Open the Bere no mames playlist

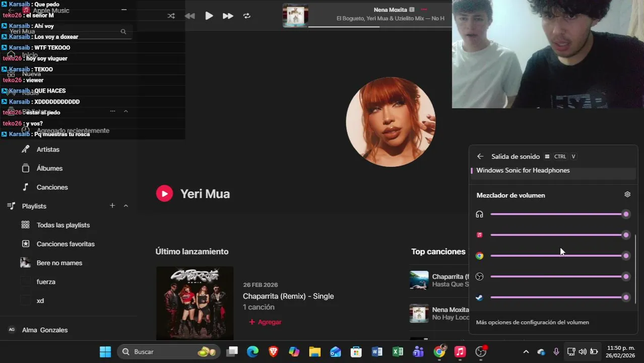(59, 263)
